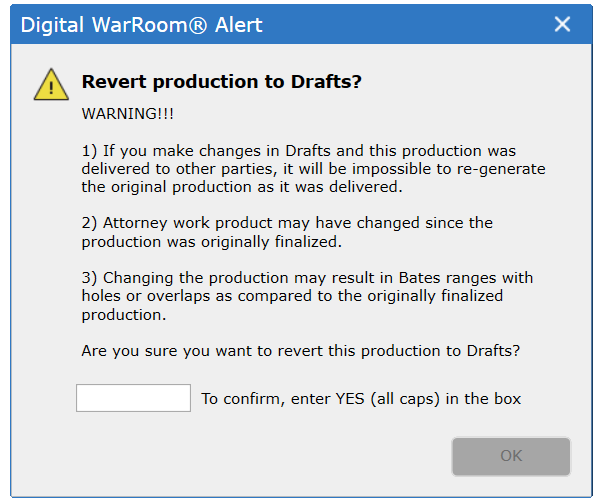
Task: Click the third warning about Bates ranges
Action: [307, 296]
